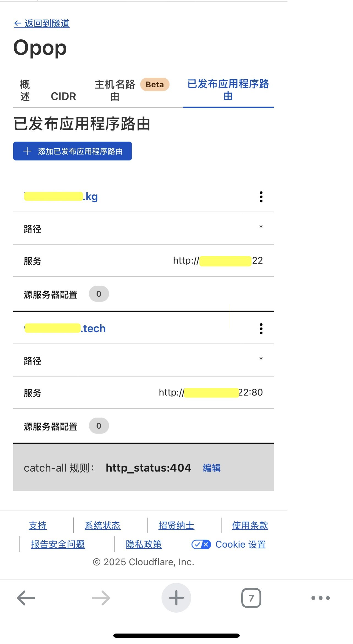
Task: Click 添加已发布应用程序路由 button
Action: (x=72, y=151)
